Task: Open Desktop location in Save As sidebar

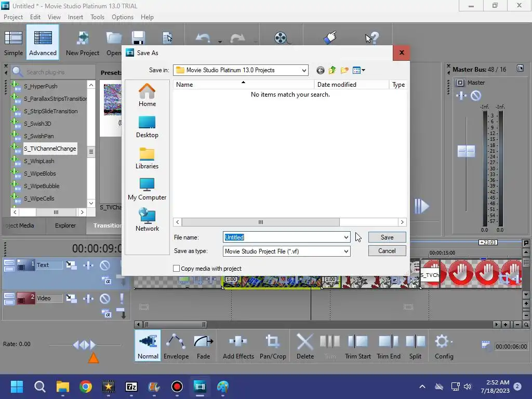Action: coord(147,127)
